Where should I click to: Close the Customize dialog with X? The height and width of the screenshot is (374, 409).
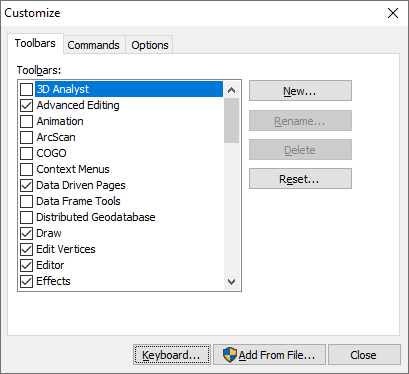pos(393,13)
